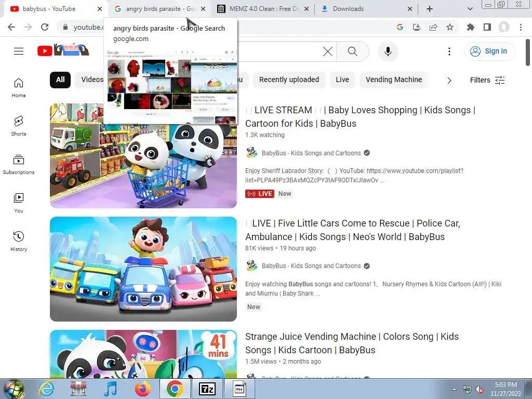Show hidden tray icons arrow

455,390
